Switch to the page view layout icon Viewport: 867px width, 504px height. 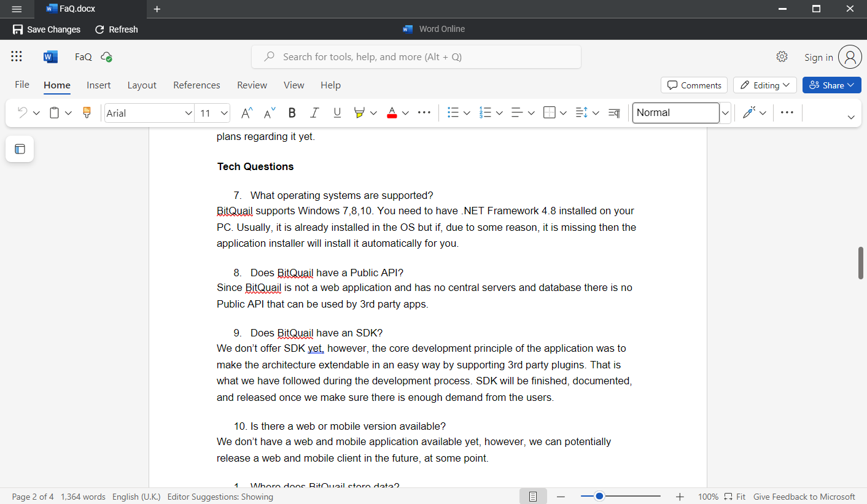tap(533, 497)
